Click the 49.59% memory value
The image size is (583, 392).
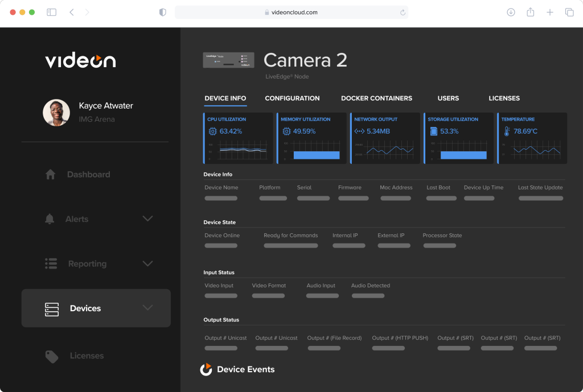click(x=304, y=131)
